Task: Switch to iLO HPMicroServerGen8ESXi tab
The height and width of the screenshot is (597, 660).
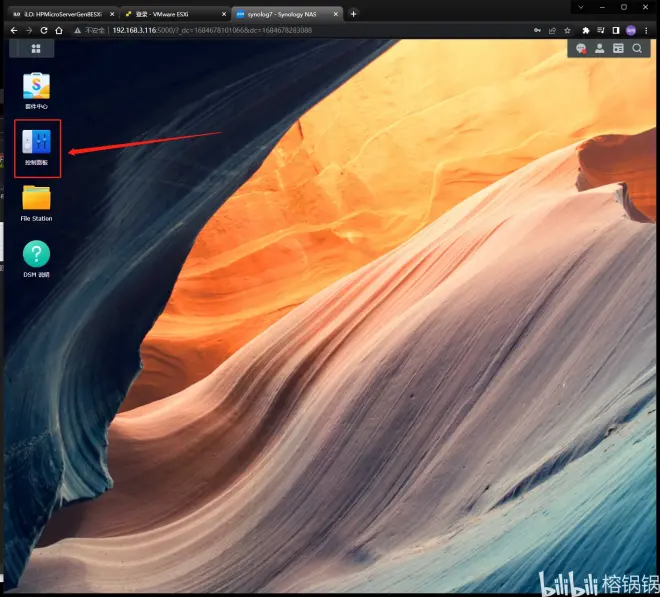Action: click(x=63, y=14)
